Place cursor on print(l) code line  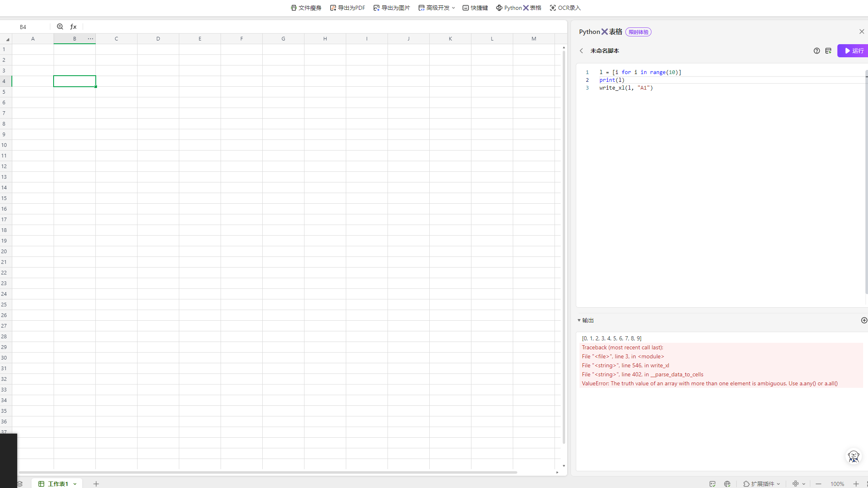pyautogui.click(x=612, y=80)
